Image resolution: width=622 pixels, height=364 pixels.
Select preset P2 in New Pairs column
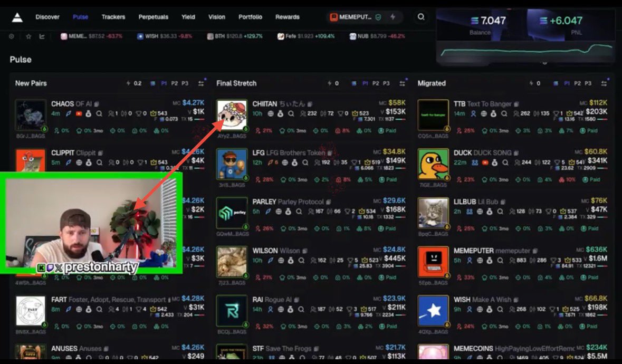click(x=175, y=83)
